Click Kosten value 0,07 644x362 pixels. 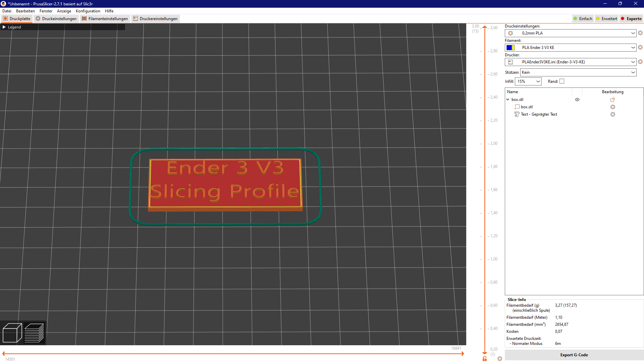(x=558, y=331)
